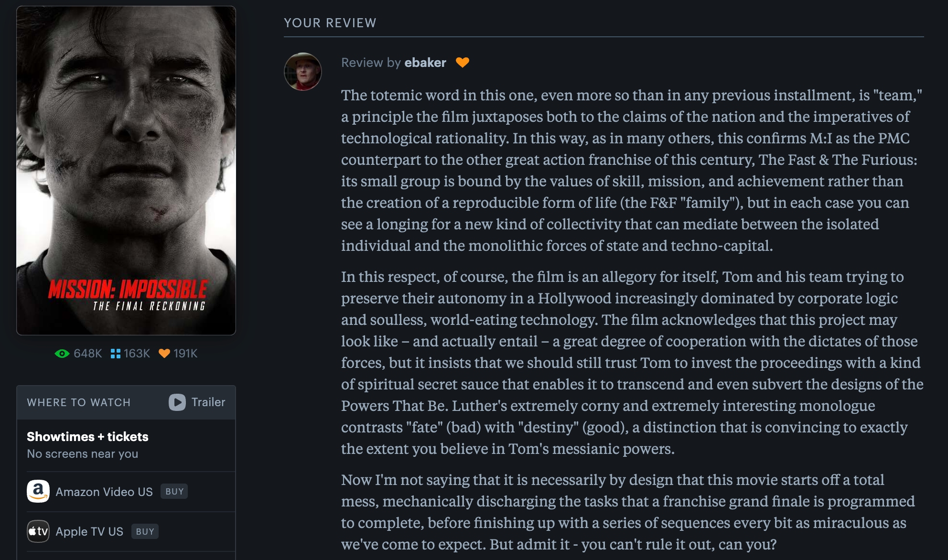
Task: Click the WHERE TO WATCH header
Action: pyautogui.click(x=79, y=402)
